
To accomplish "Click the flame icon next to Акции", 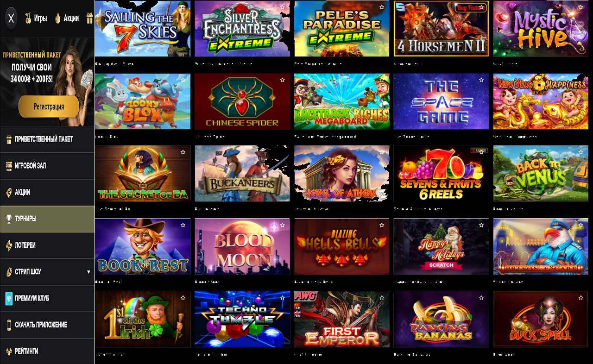I will (58, 19).
